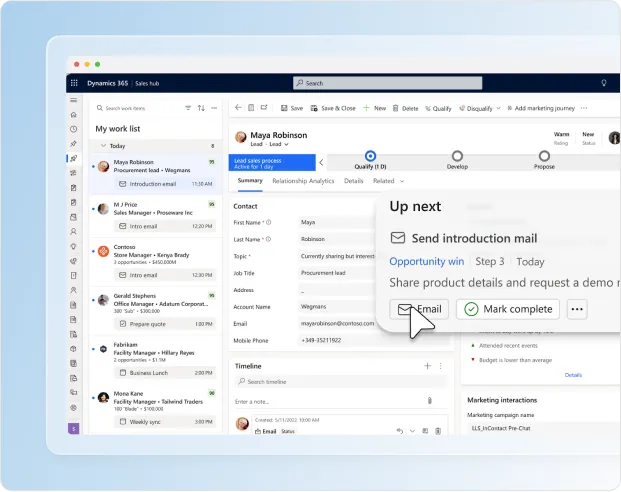
Task: Expand the Disqualify dropdown arrow
Action: [x=499, y=108]
